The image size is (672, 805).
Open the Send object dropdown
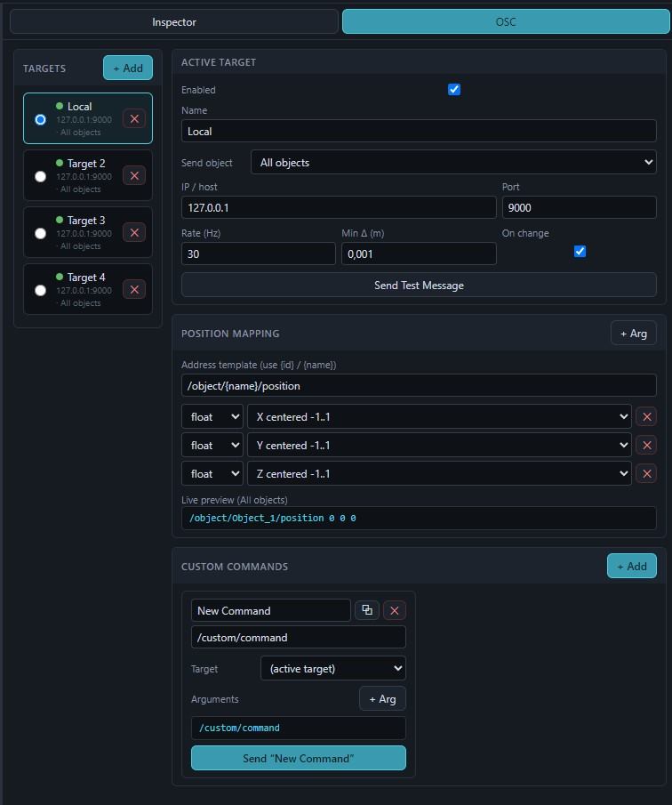coord(453,162)
